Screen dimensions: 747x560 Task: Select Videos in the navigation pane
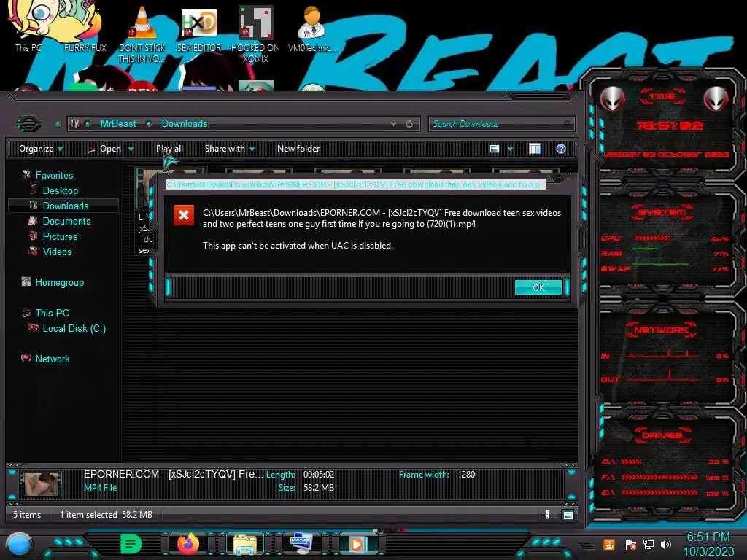pyautogui.click(x=57, y=252)
